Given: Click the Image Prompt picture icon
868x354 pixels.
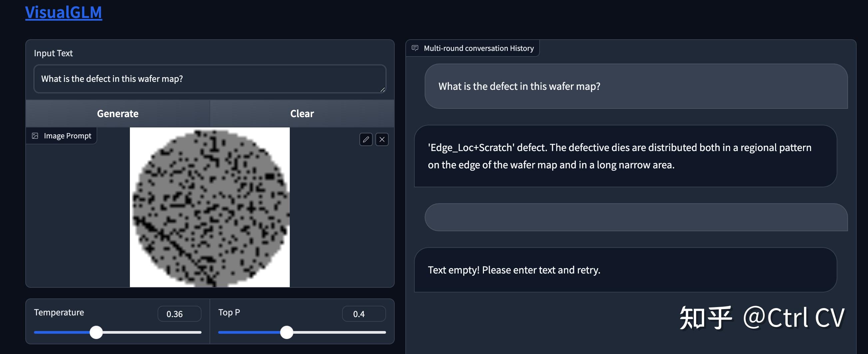Looking at the screenshot, I should coord(35,136).
